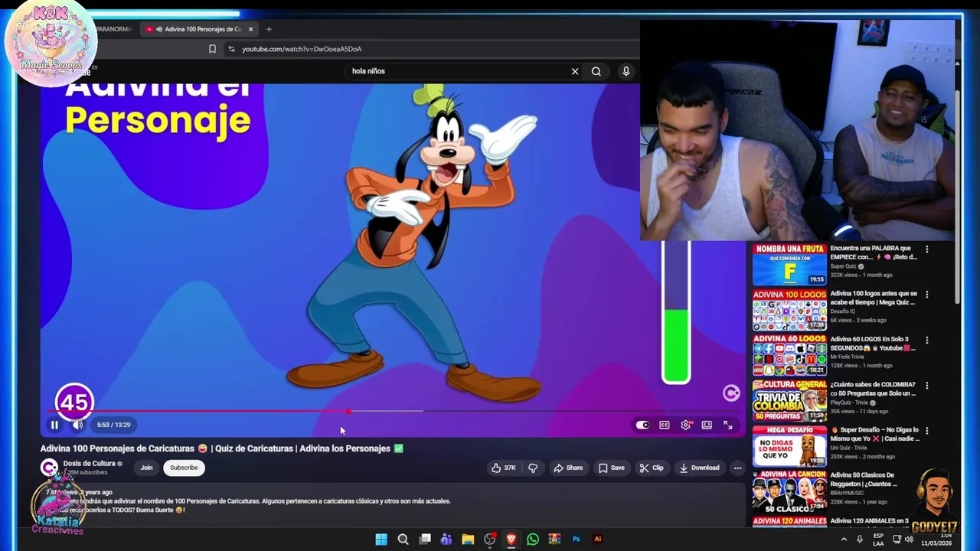Open options for 'Super Desafío' video

point(927,431)
